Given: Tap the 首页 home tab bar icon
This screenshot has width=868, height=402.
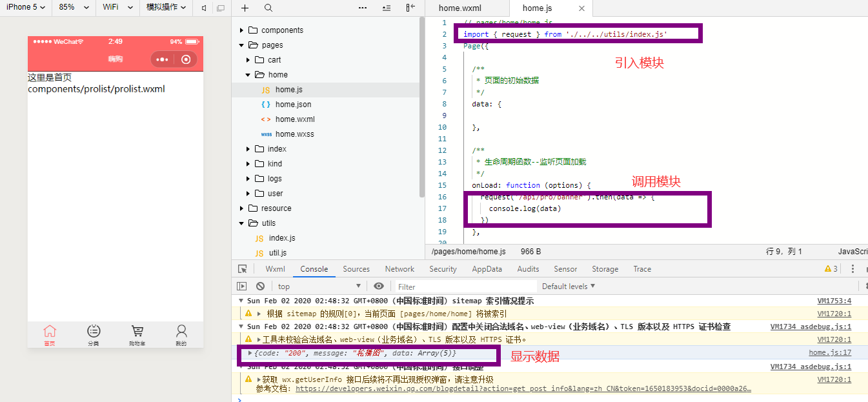Looking at the screenshot, I should point(50,335).
